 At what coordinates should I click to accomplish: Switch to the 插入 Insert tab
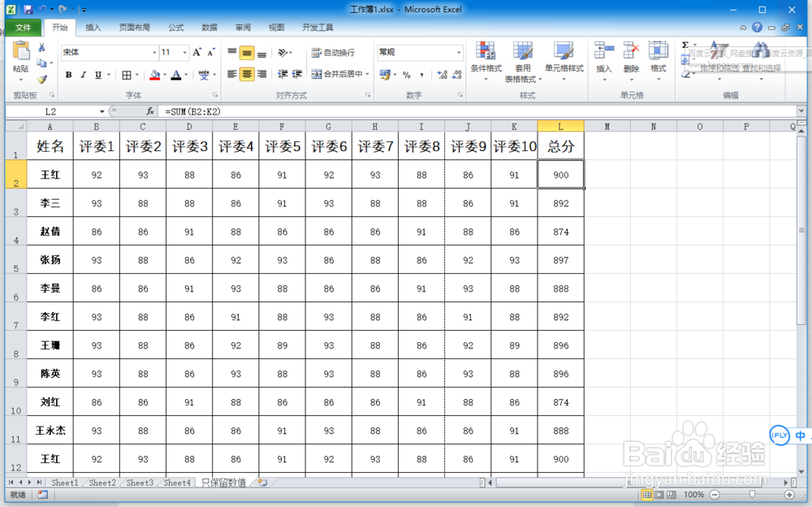[x=93, y=28]
